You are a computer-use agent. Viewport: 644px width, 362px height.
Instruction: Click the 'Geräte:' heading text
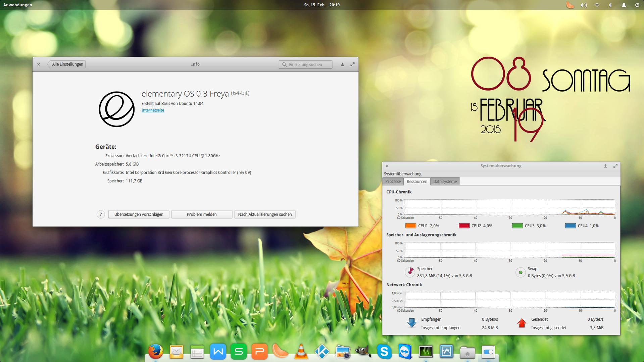click(106, 147)
